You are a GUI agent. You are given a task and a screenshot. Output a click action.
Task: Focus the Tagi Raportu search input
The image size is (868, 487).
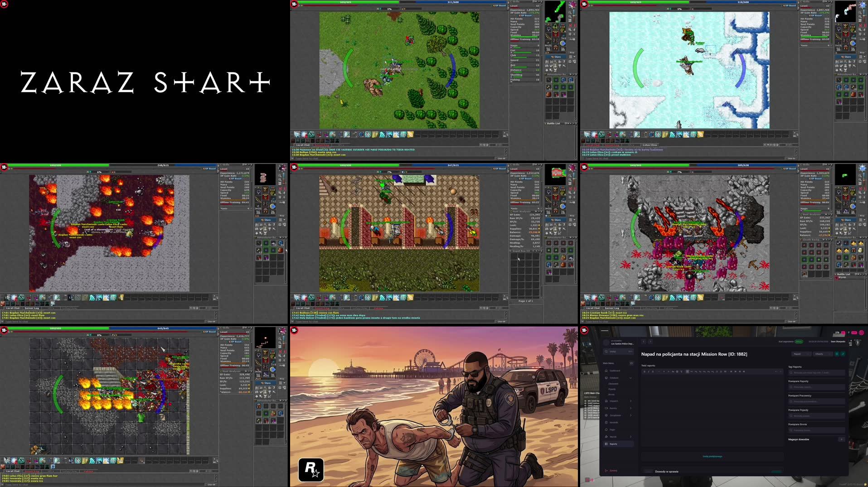click(816, 373)
